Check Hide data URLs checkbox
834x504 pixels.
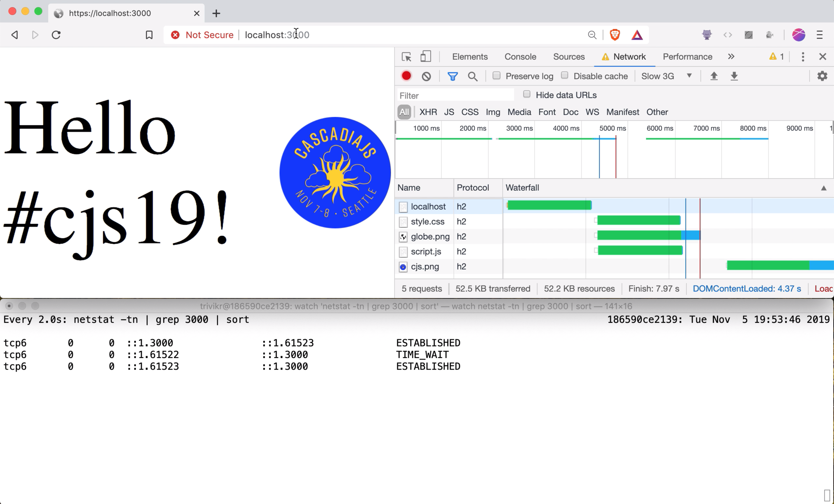click(x=527, y=94)
